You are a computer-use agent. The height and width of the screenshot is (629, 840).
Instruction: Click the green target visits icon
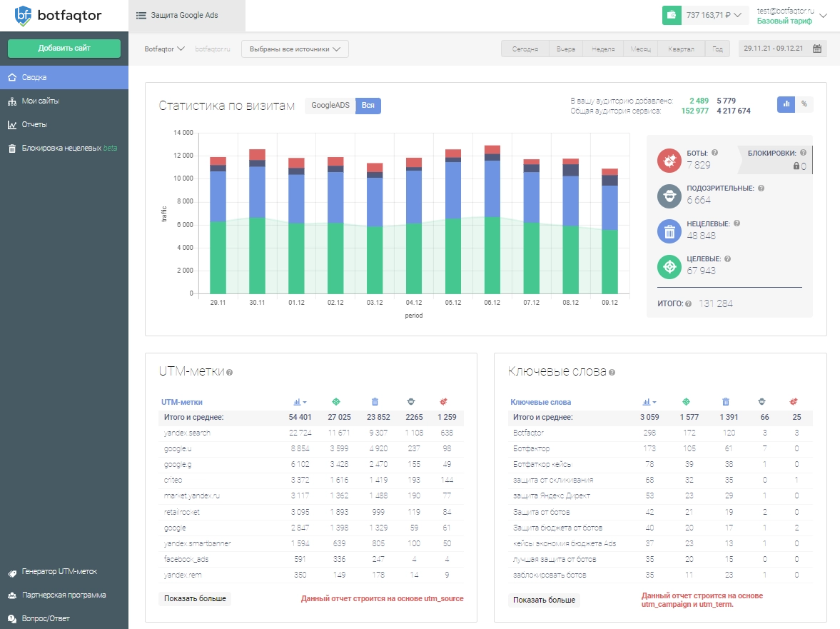pos(669,266)
